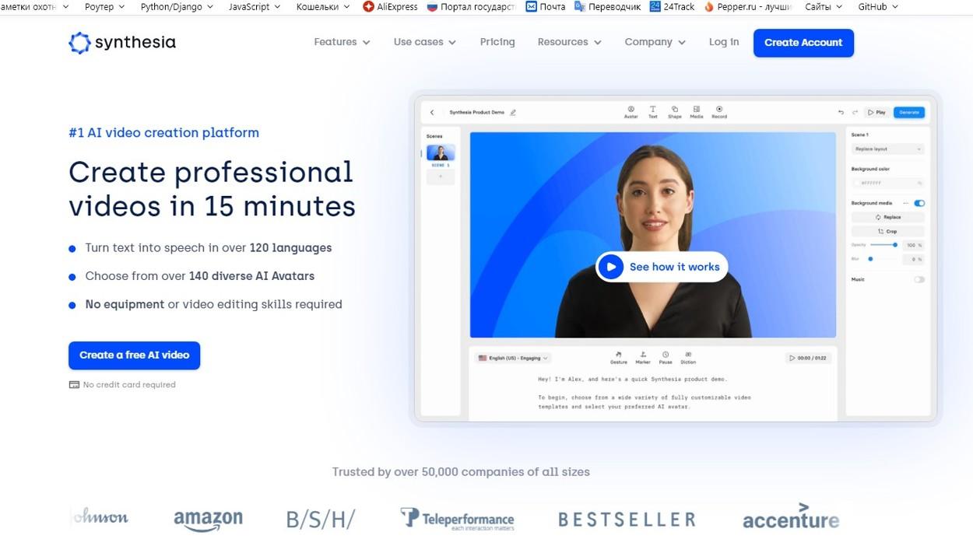
Task: Click the pencil icon to rename the demo
Action: point(513,113)
